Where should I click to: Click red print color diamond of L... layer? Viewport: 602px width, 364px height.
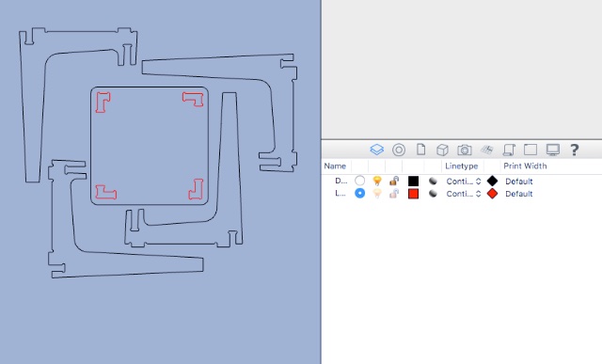(492, 194)
